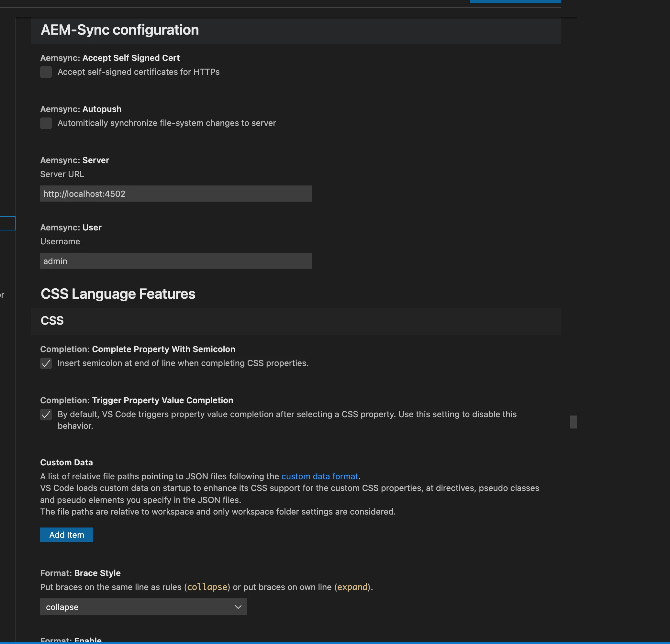
Task: Click the Aemsync: Server setting title
Action: point(74,160)
